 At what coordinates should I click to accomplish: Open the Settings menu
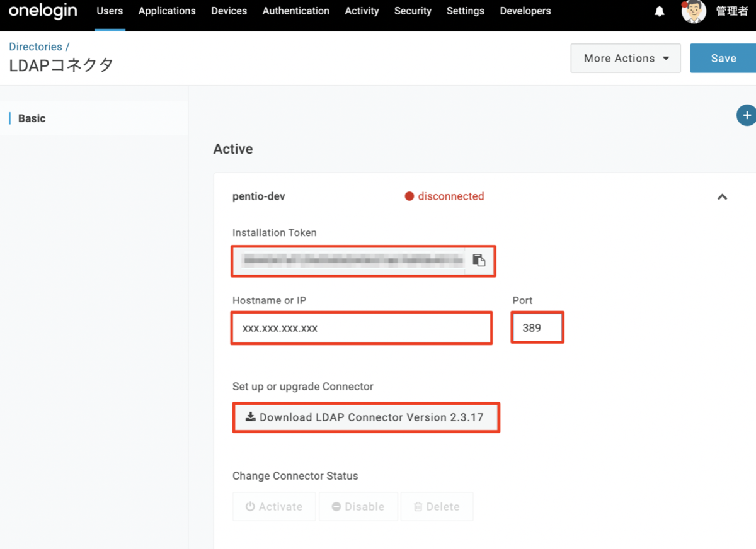(x=465, y=11)
